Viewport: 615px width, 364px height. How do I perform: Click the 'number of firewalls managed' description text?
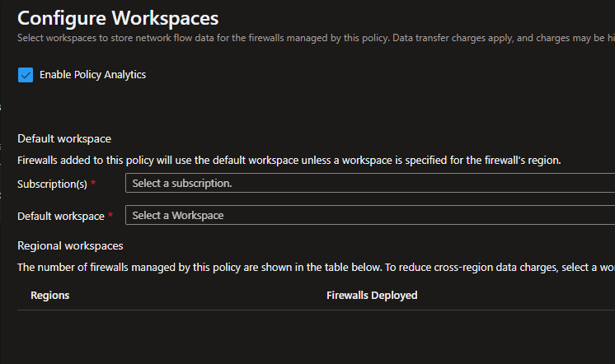(x=313, y=267)
